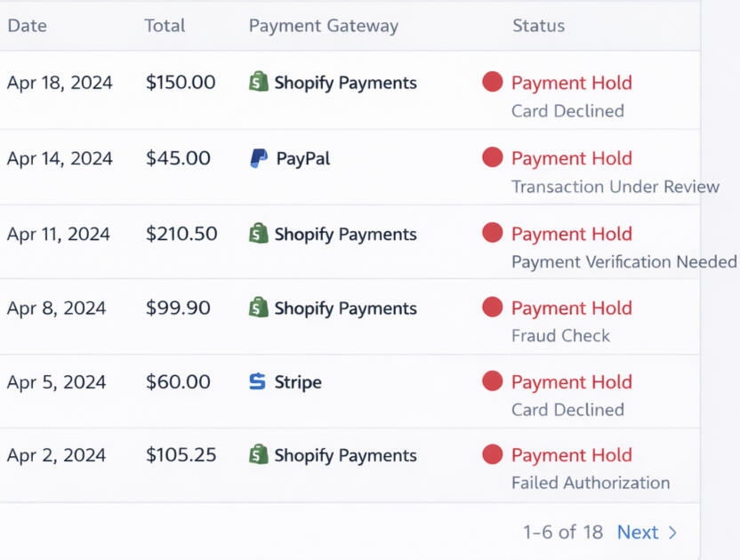Click the Shopify icon on the $150.00 row
Viewport: 740px width, 560px height.
coord(259,82)
